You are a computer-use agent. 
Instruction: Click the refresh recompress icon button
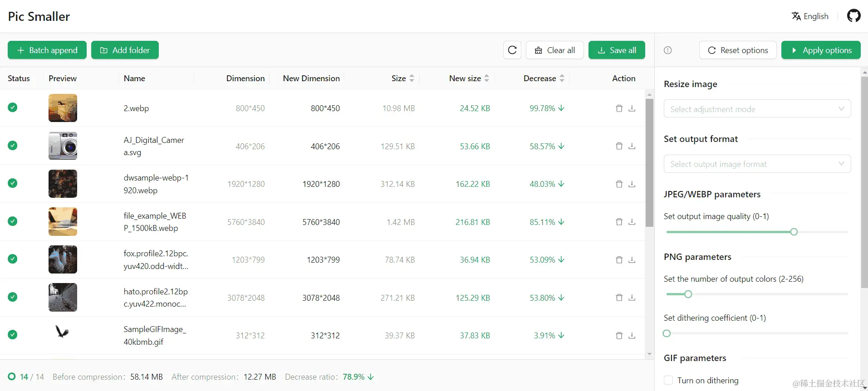(x=512, y=50)
